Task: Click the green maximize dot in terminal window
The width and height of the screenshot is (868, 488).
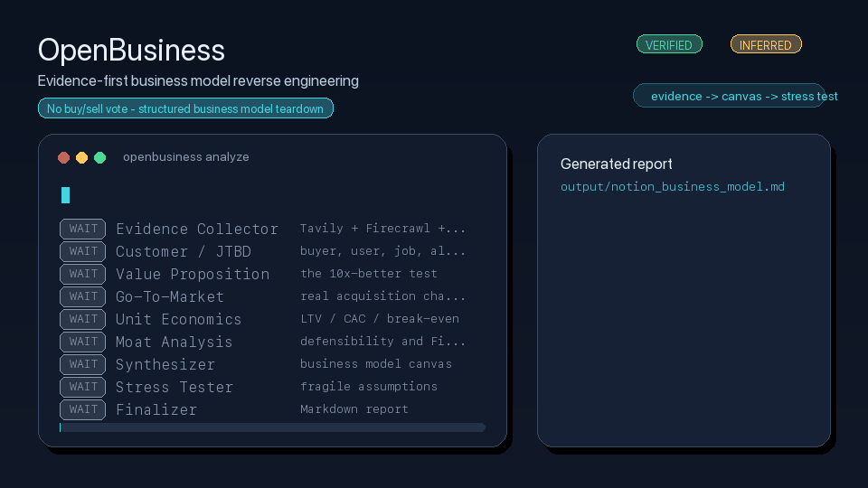Action: click(x=100, y=157)
